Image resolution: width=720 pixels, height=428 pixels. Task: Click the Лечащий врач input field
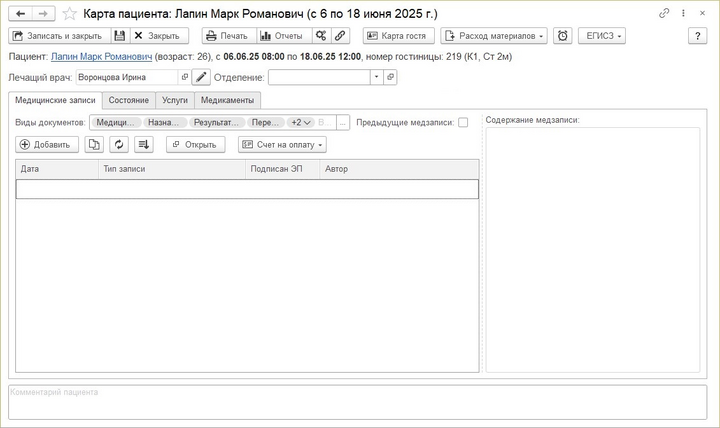point(127,77)
